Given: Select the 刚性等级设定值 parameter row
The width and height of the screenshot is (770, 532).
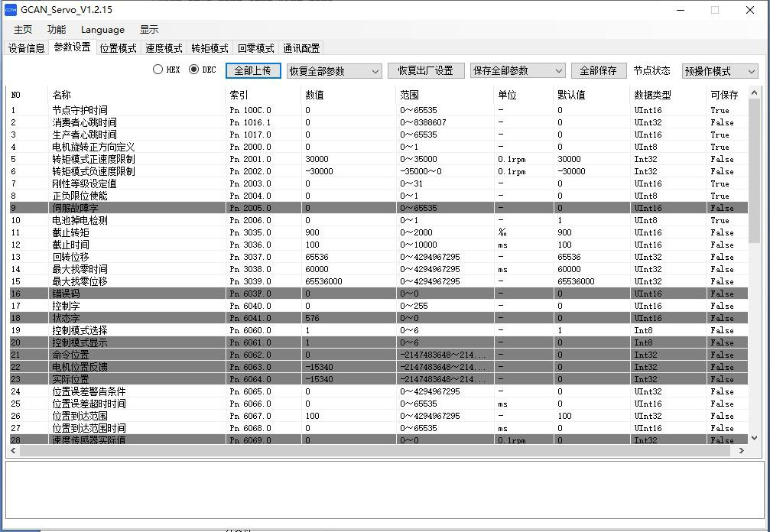Looking at the screenshot, I should (84, 183).
